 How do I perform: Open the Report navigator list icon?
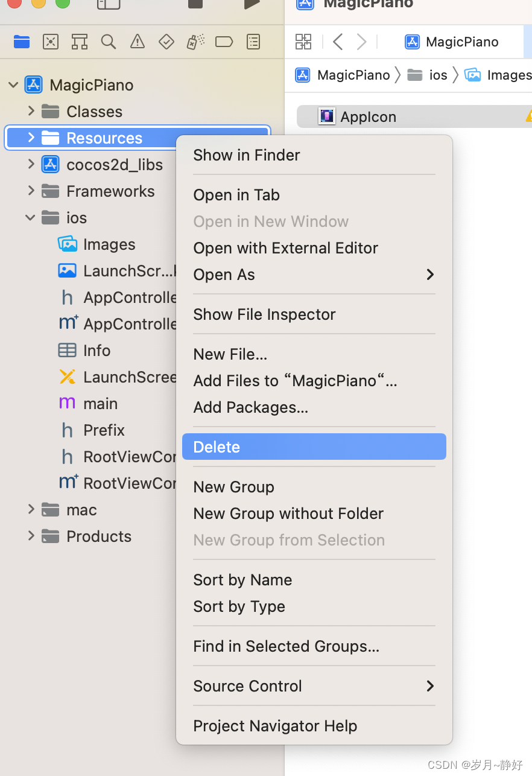[x=253, y=42]
